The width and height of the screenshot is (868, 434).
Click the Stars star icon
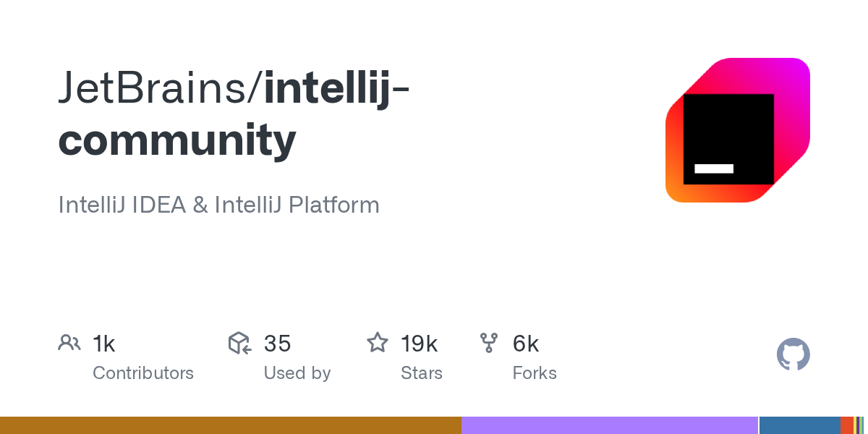tap(378, 343)
